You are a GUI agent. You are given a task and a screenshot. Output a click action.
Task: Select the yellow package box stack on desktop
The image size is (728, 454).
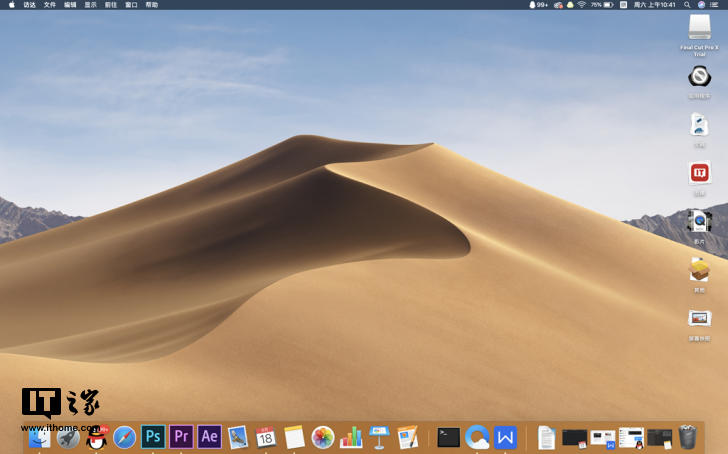coord(699,269)
